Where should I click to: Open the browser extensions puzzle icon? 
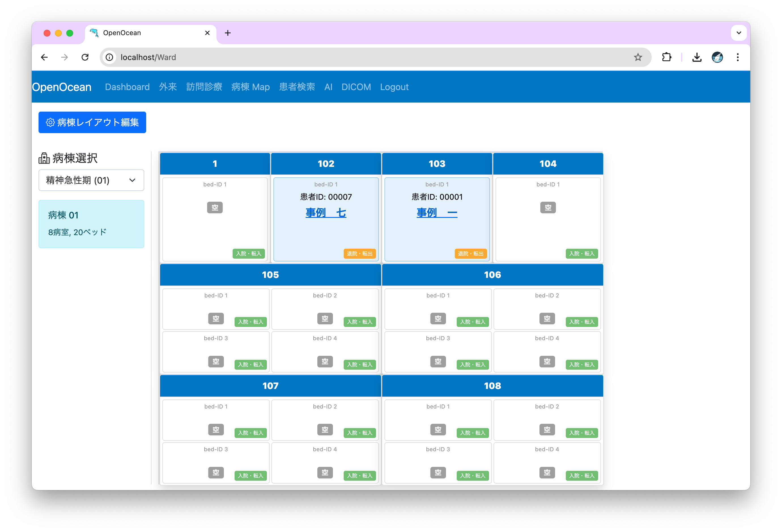666,57
